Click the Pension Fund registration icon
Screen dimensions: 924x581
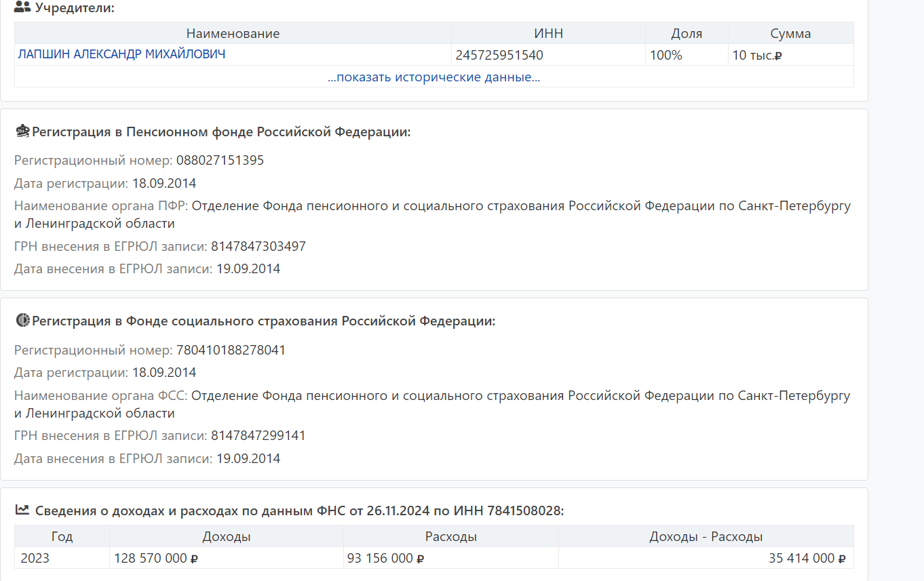coord(22,131)
